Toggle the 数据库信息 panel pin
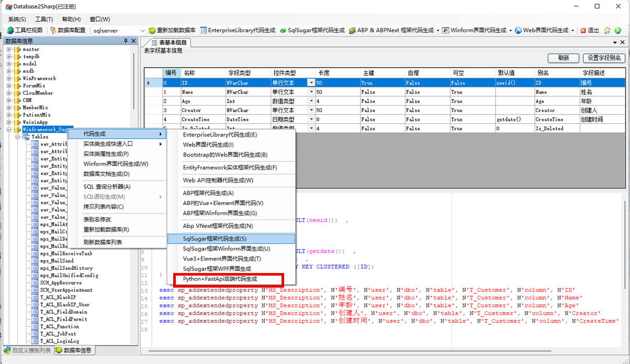This screenshot has width=630, height=364. (x=126, y=41)
